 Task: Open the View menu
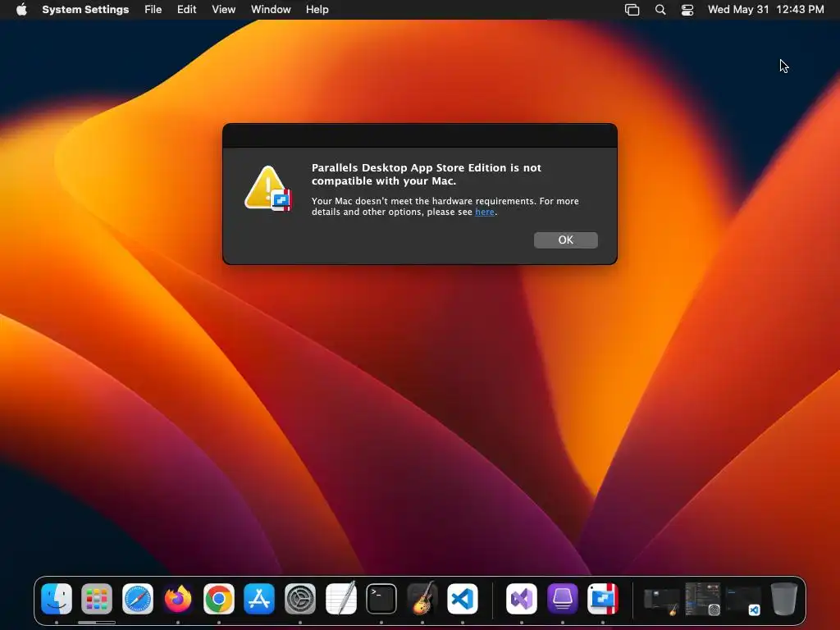pyautogui.click(x=223, y=10)
